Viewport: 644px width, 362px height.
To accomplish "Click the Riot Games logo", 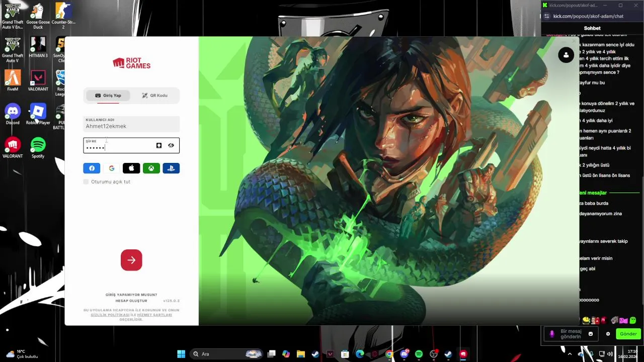I will [131, 63].
